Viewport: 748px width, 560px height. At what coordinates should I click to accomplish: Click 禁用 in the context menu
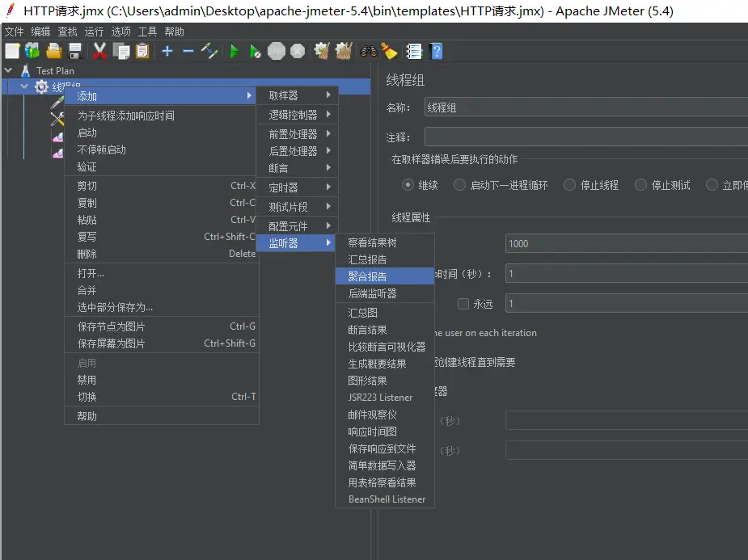tap(87, 380)
